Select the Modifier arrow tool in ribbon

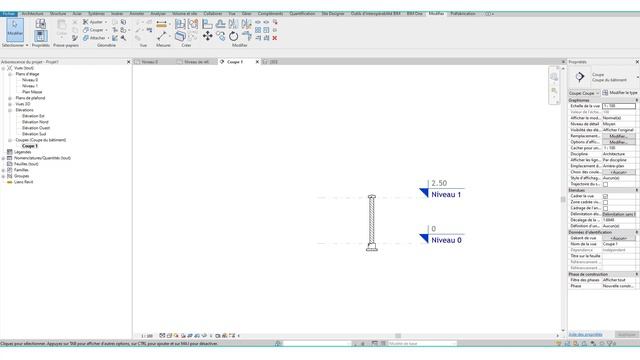[15, 29]
